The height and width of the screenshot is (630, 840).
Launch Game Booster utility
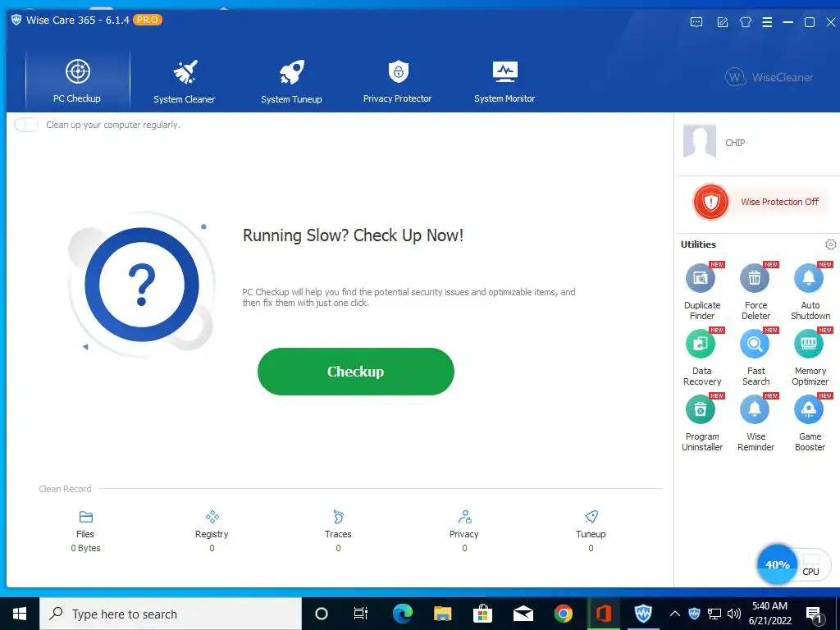pos(810,422)
